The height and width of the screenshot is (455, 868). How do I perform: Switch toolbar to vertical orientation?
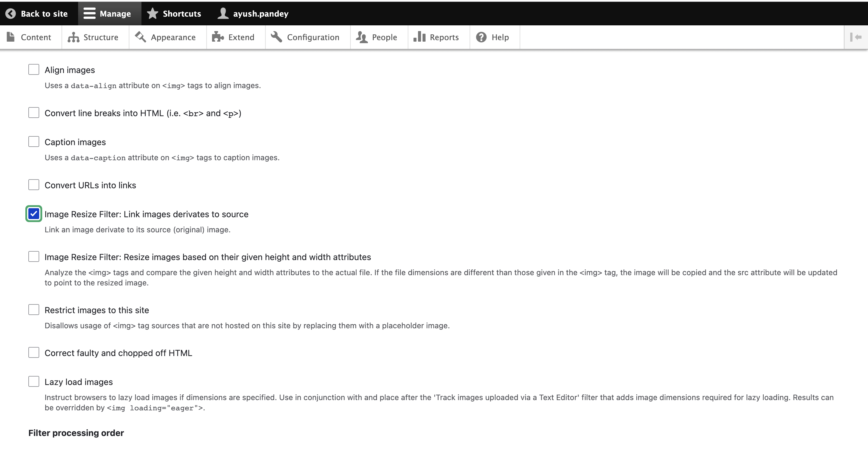pyautogui.click(x=856, y=37)
